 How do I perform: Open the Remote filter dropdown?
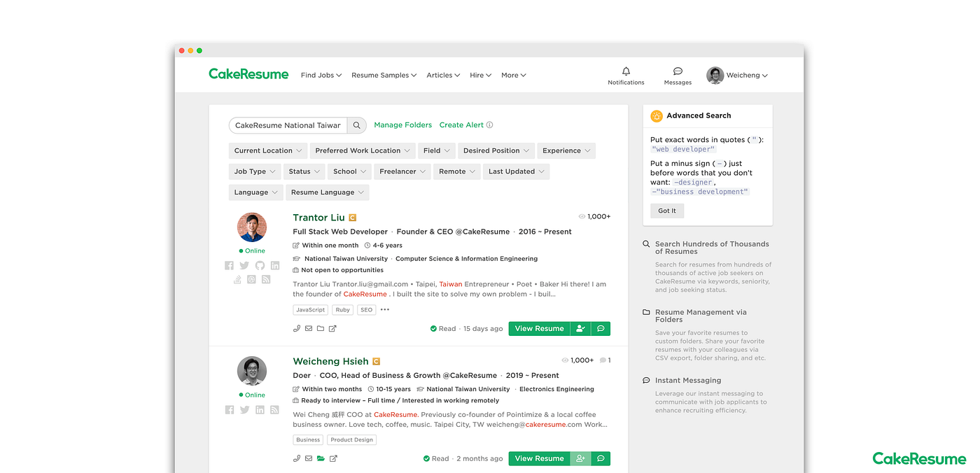pos(457,171)
